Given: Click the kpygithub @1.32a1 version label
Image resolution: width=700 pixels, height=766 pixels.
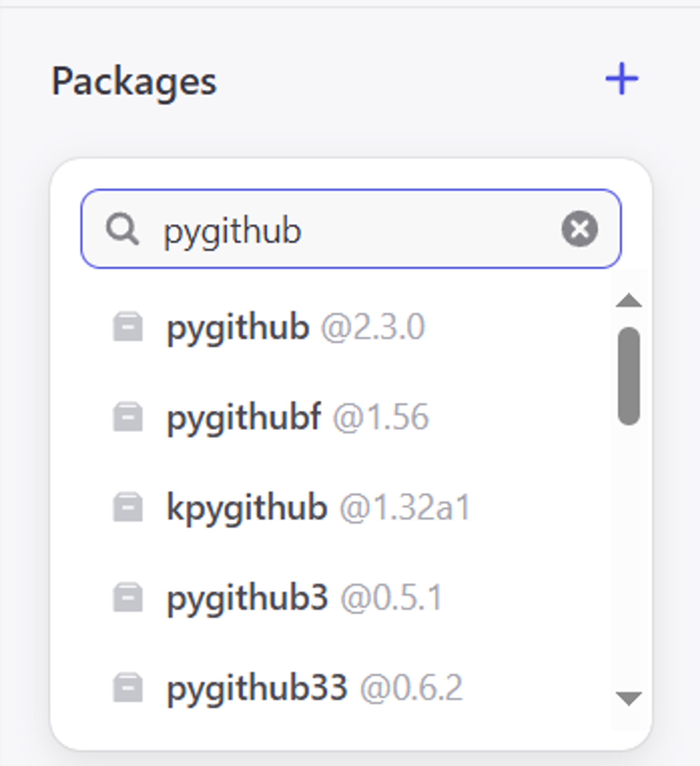Looking at the screenshot, I should coord(406,508).
